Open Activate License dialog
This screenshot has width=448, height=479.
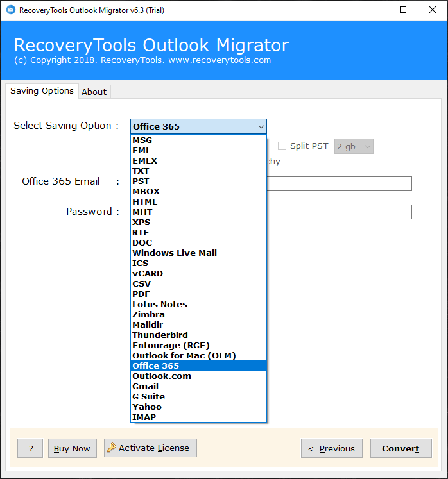[x=150, y=448]
